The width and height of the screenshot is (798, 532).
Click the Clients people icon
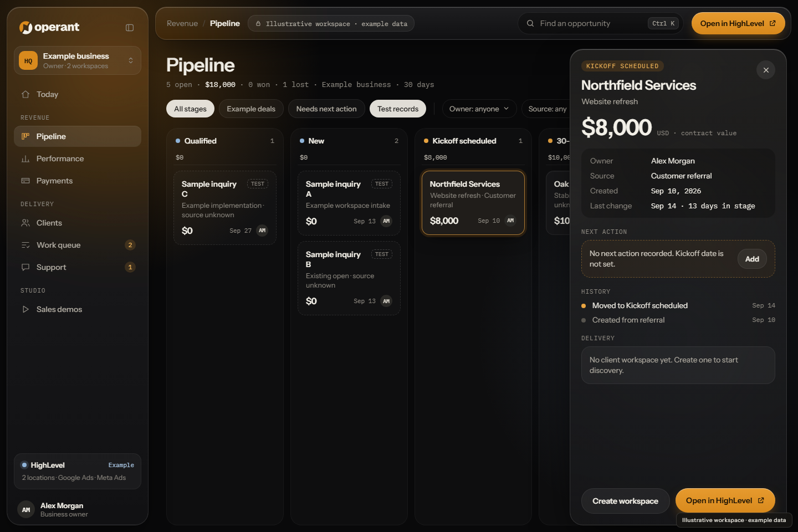coord(25,223)
